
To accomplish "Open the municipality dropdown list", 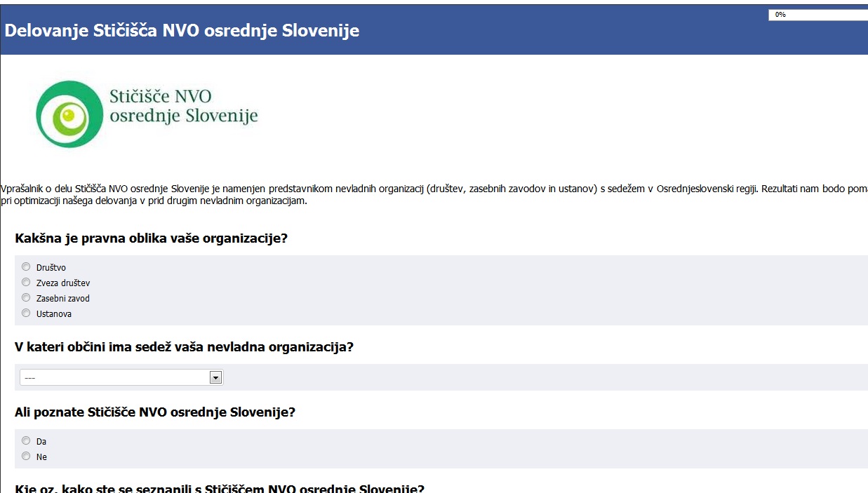I will pyautogui.click(x=121, y=377).
